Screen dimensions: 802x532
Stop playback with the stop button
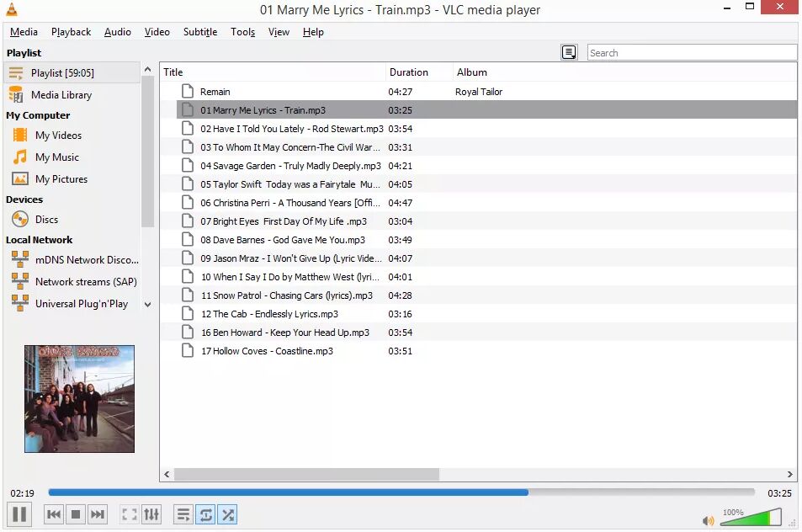pos(76,514)
